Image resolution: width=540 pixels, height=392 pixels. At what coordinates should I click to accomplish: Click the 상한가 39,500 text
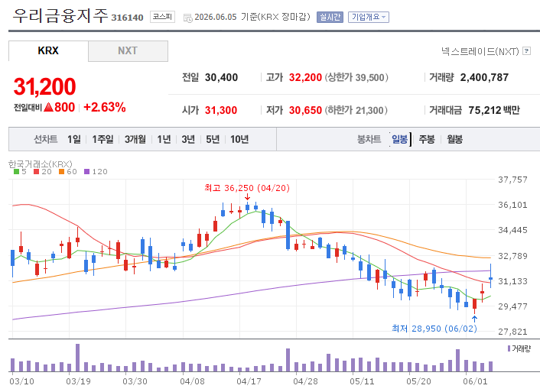click(x=356, y=77)
